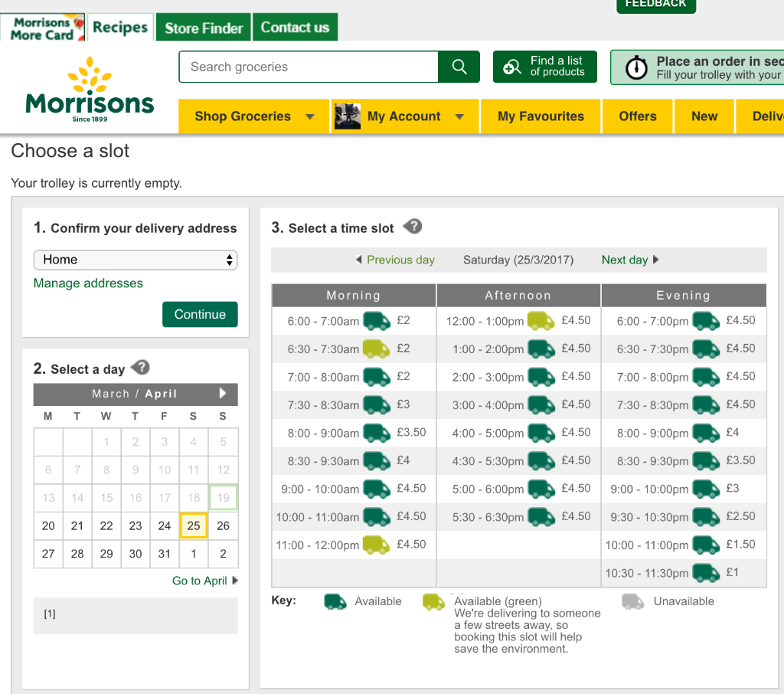This screenshot has width=784, height=694.
Task: Open the My Favourites menu item
Action: (x=541, y=116)
